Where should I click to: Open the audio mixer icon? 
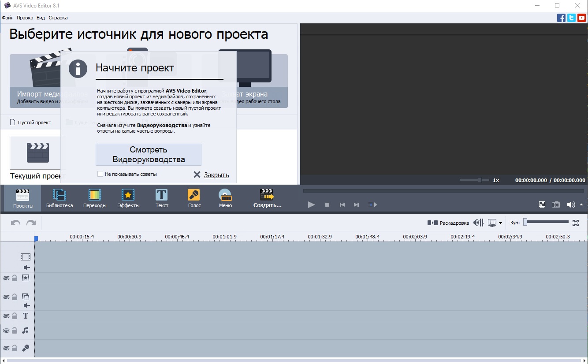[479, 223]
